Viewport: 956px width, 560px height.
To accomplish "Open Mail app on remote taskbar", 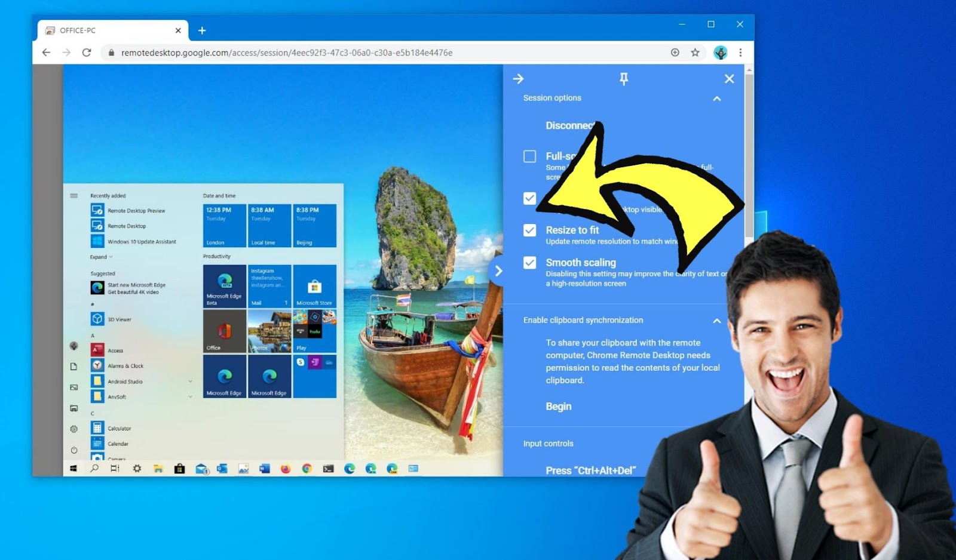I will [201, 469].
